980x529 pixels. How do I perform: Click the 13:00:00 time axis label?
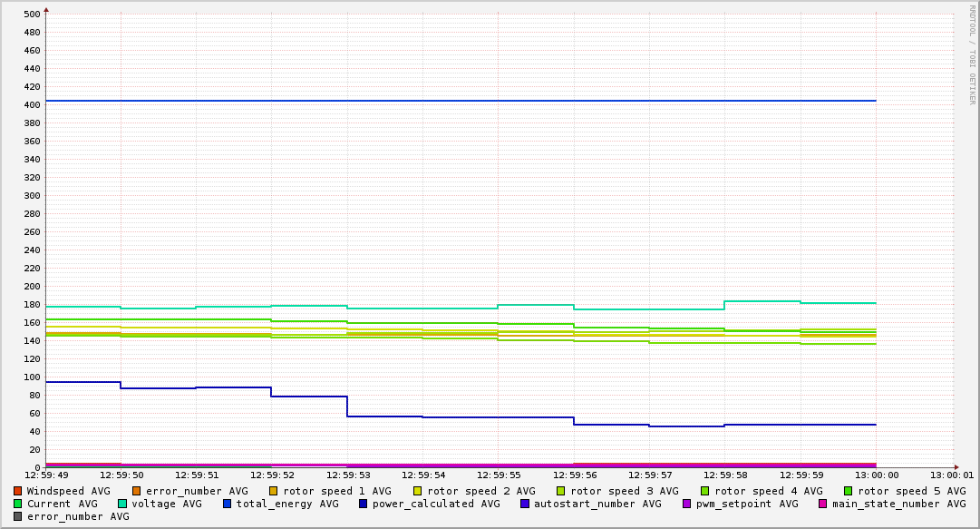[x=876, y=475]
